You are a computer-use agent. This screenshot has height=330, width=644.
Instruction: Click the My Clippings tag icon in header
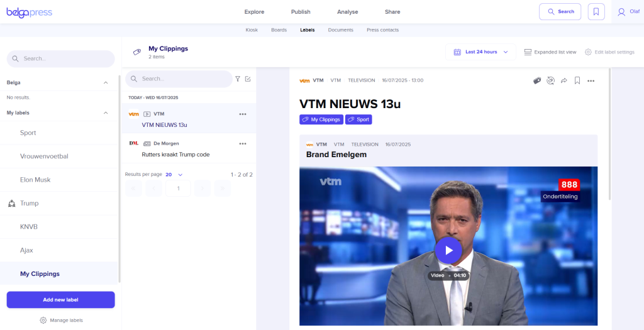[137, 52]
